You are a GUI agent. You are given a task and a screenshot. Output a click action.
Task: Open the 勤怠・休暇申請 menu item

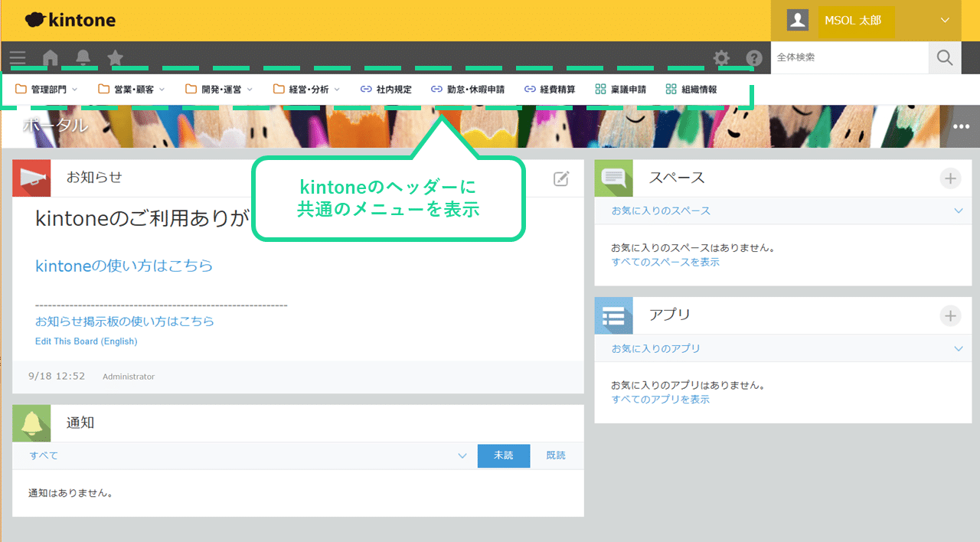pyautogui.click(x=468, y=90)
